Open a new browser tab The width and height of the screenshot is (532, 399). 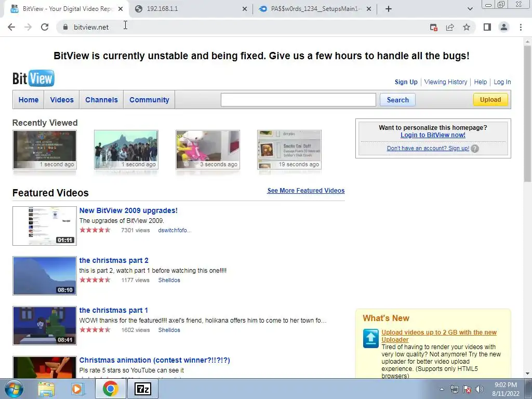point(389,9)
